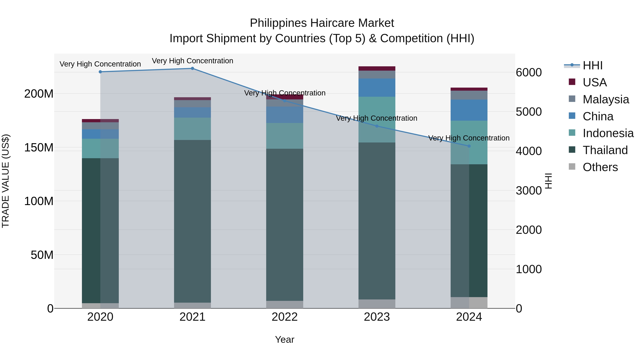The height and width of the screenshot is (362, 644).
Task: Toggle the China legend entry
Action: click(591, 116)
